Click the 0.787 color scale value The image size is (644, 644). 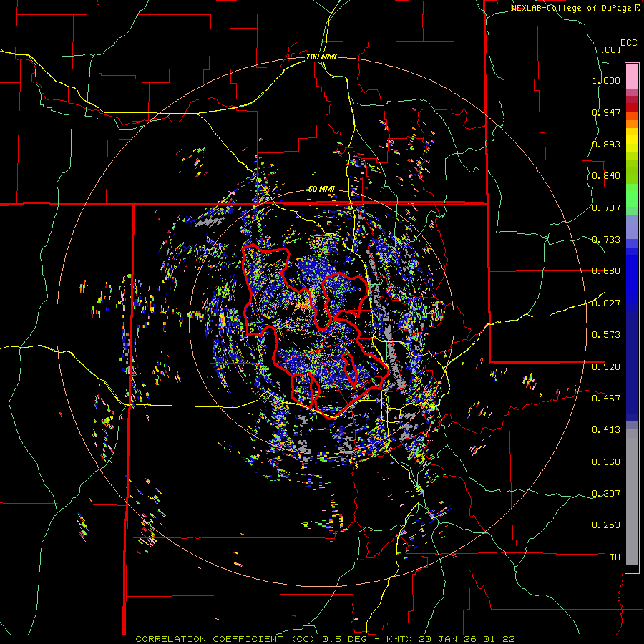(x=606, y=208)
